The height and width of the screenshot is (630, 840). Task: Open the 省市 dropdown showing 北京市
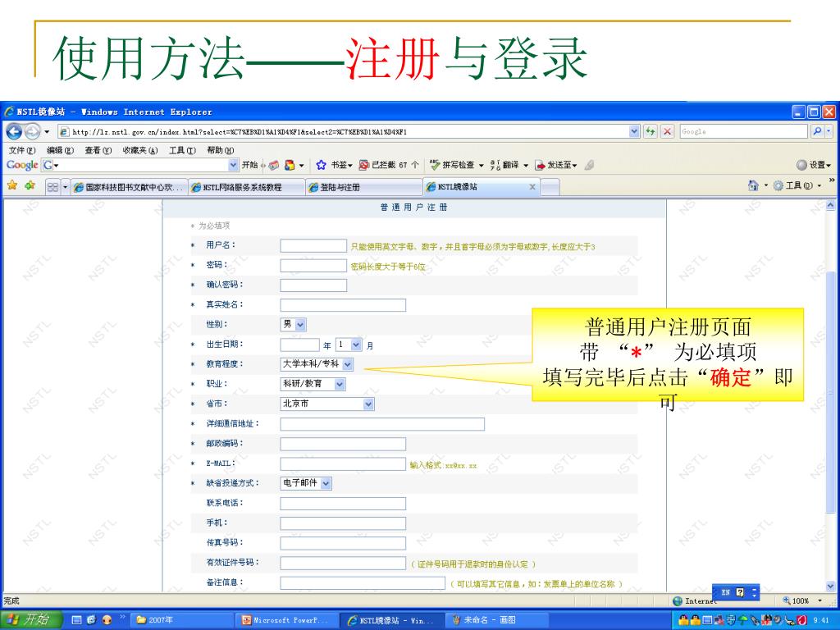[x=326, y=404]
